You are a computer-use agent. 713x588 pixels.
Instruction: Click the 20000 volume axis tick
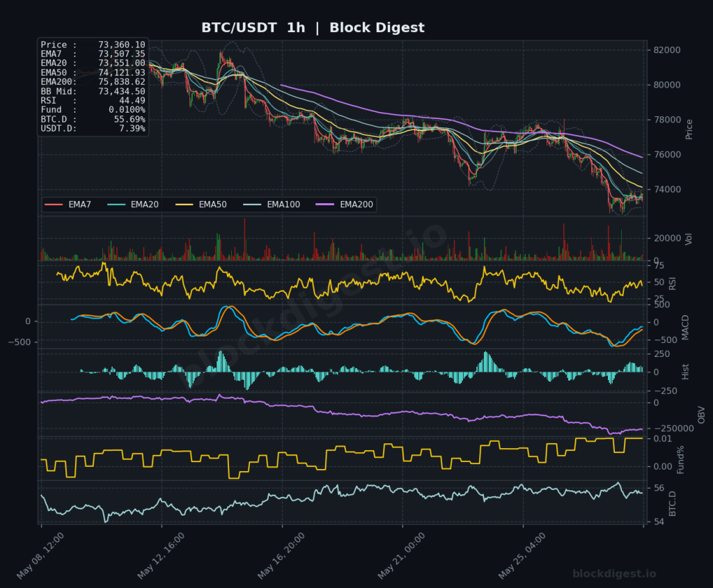click(666, 238)
